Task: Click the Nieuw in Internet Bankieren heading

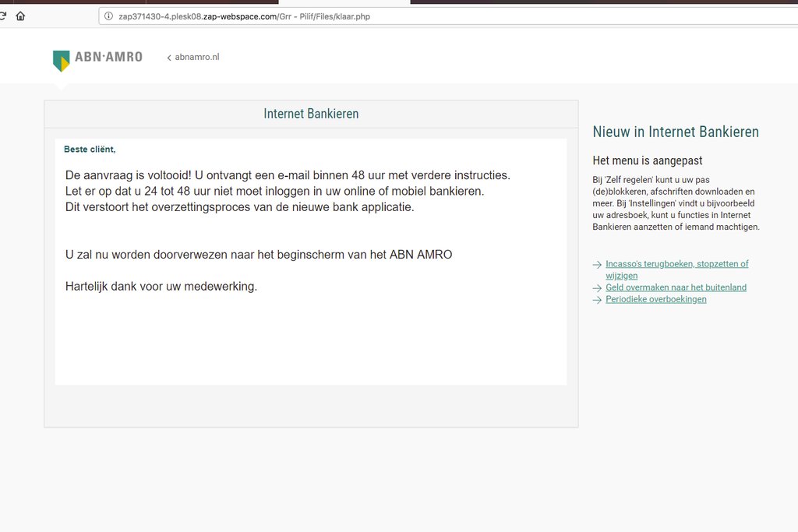Action: pyautogui.click(x=675, y=132)
